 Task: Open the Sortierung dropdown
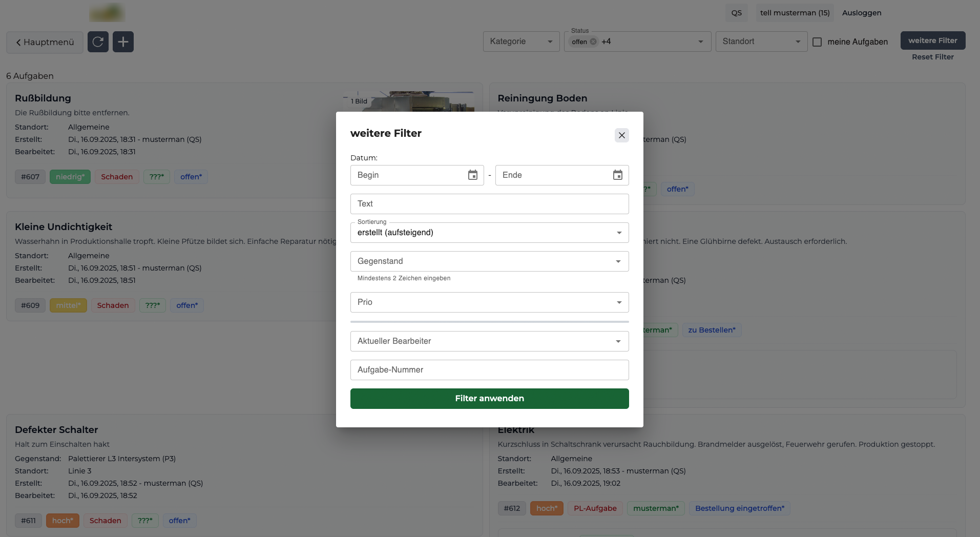489,233
